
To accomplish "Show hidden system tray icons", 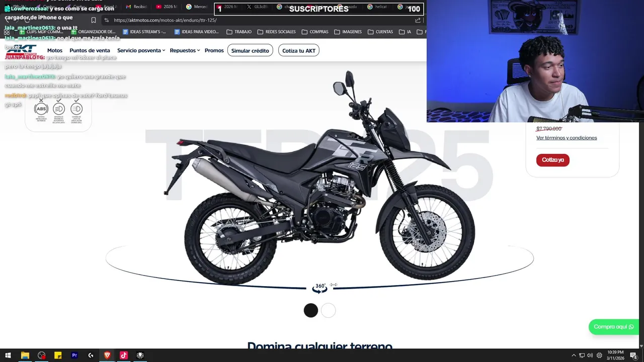I will [574, 355].
